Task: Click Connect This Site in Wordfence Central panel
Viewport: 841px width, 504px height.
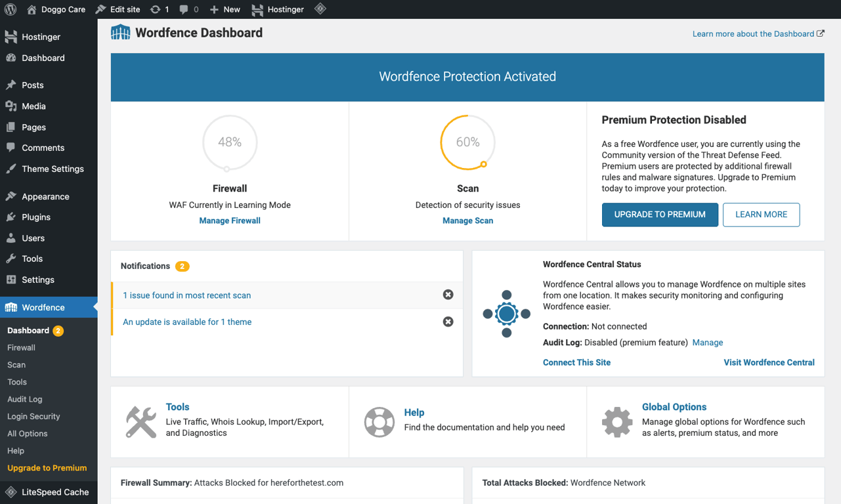Action: click(x=576, y=362)
